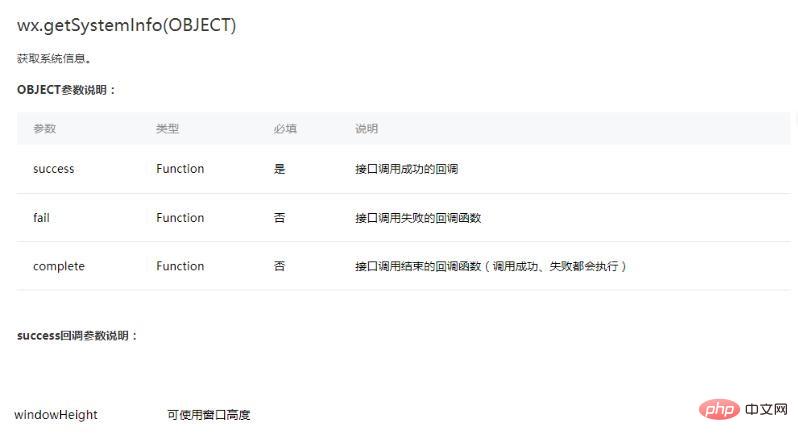Select the 说明 column header
This screenshot has width=798, height=442.
pyautogui.click(x=366, y=129)
